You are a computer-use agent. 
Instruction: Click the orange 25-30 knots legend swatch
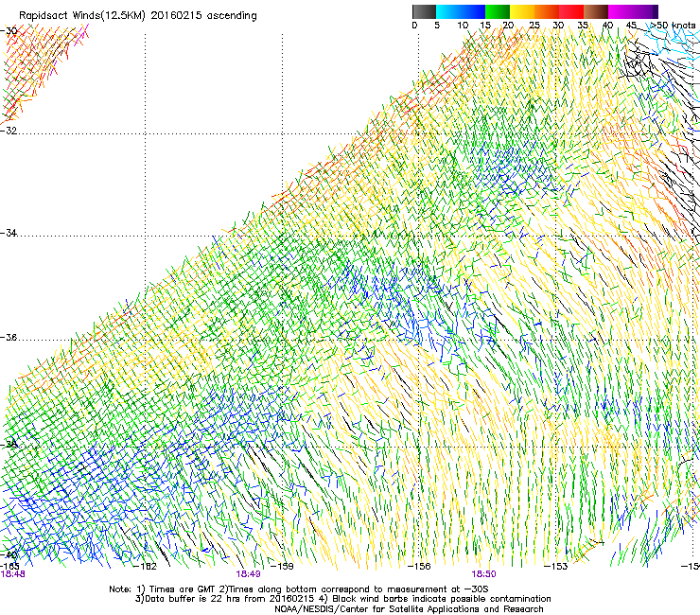pos(547,11)
